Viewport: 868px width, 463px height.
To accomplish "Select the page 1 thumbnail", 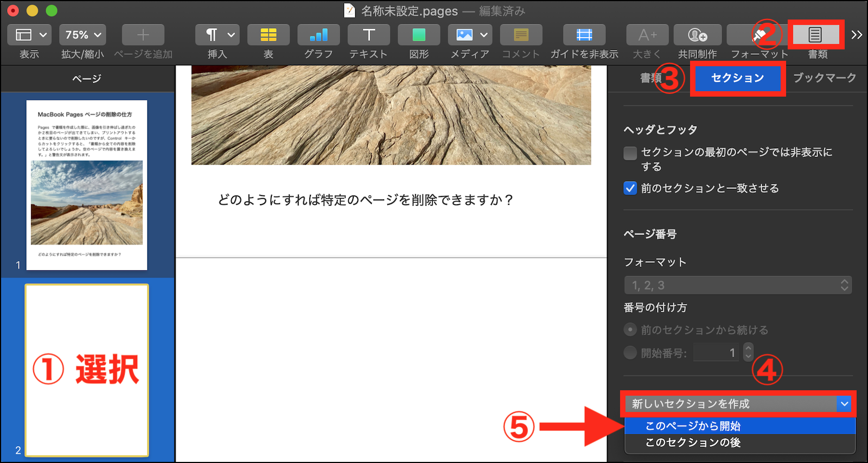I will point(87,185).
